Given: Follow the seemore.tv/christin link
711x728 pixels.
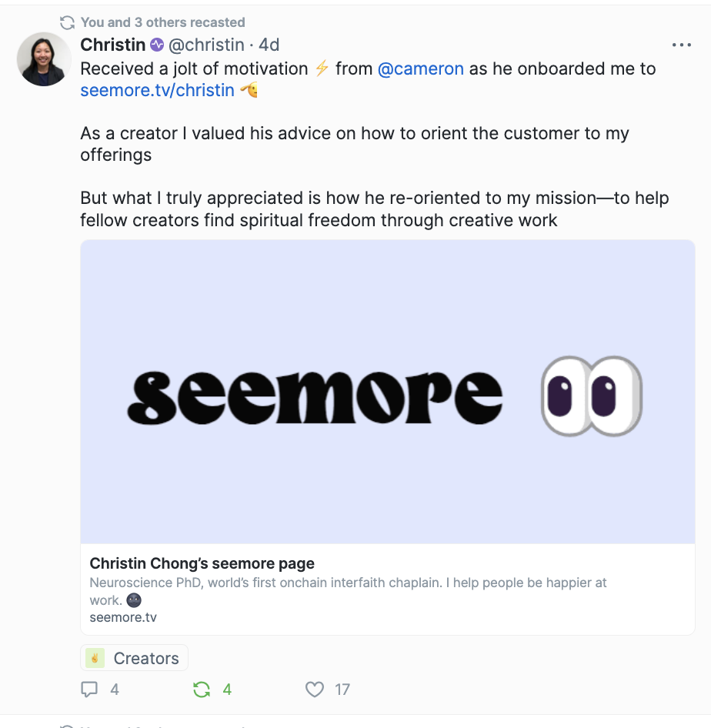Looking at the screenshot, I should point(157,90).
